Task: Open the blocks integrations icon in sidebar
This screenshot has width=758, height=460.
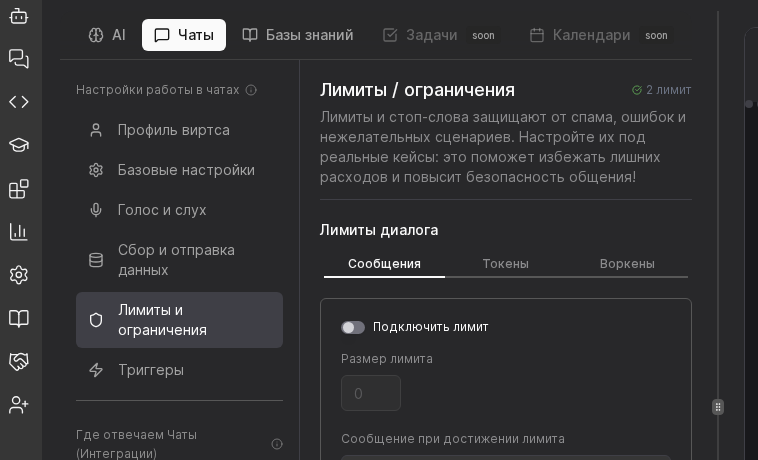Action: click(x=19, y=188)
